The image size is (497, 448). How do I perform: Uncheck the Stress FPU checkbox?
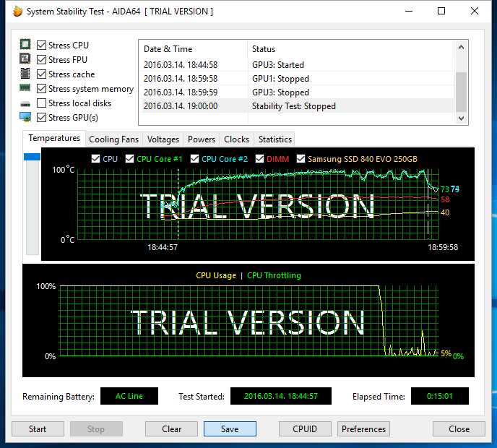pos(41,59)
